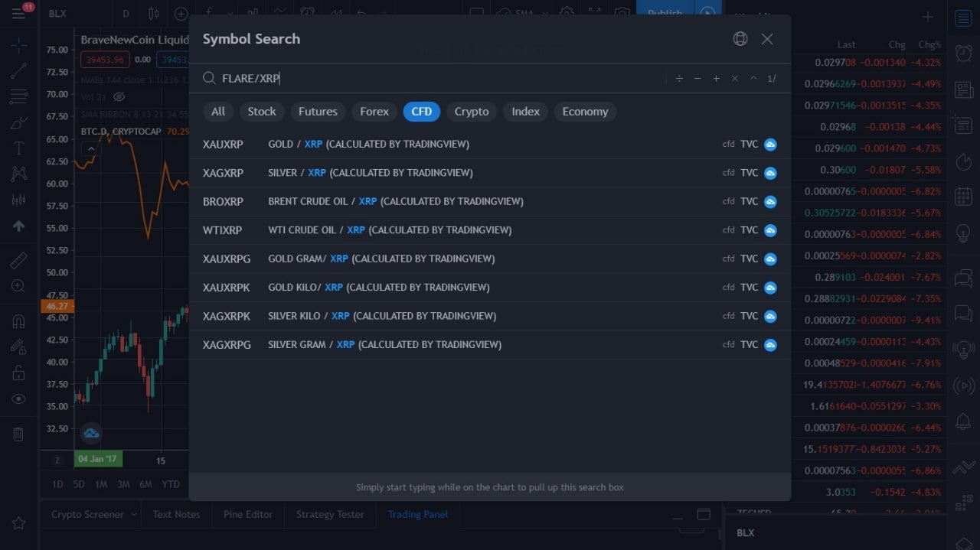Open the Fibonacci and Gann tools
The width and height of the screenshot is (980, 550).
click(18, 97)
